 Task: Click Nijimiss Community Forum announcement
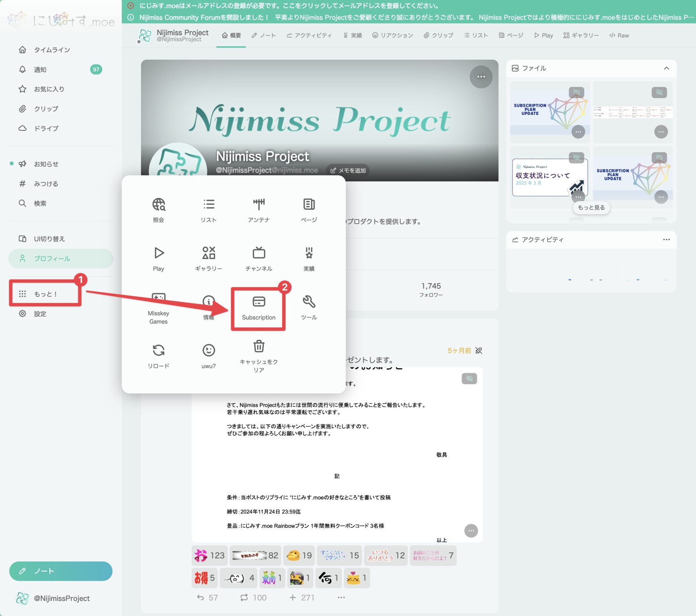click(x=409, y=17)
